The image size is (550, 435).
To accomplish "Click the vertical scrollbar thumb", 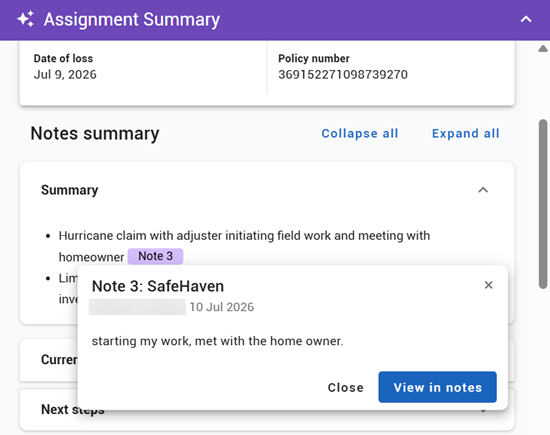I will pos(543,204).
